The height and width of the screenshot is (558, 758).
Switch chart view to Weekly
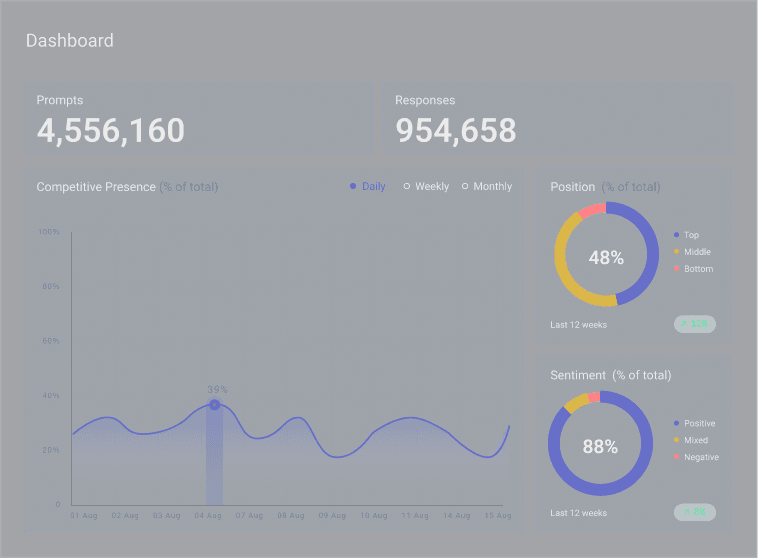click(425, 187)
